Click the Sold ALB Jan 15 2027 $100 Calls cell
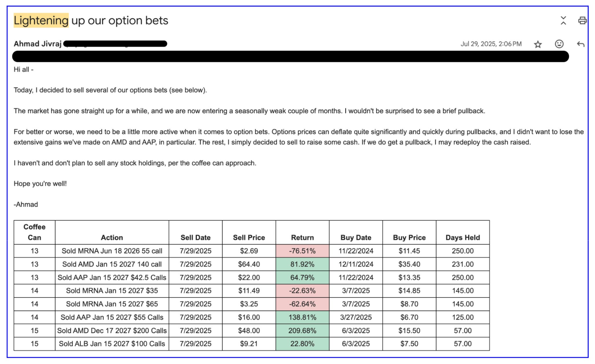 click(x=112, y=344)
